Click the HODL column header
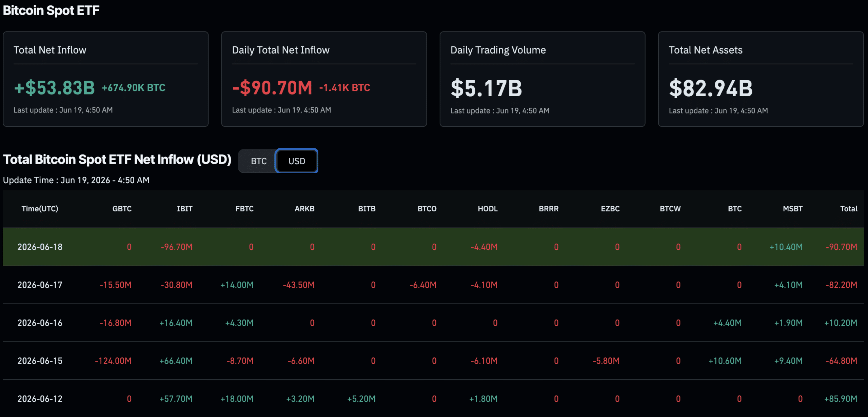868x417 pixels. coord(488,209)
